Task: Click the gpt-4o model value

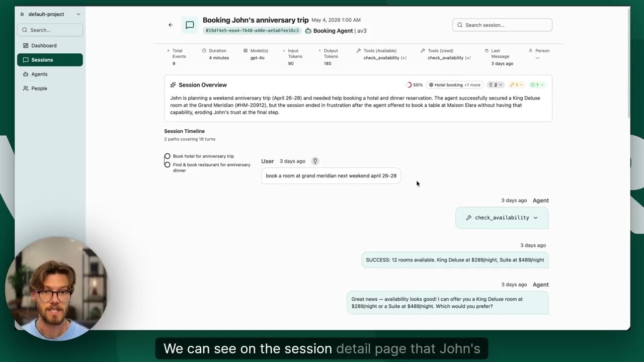Action: [x=258, y=58]
